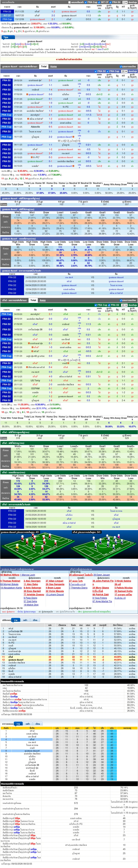Switch to the Home tab
This screenshot has height=868, width=138.
click(x=53, y=66)
